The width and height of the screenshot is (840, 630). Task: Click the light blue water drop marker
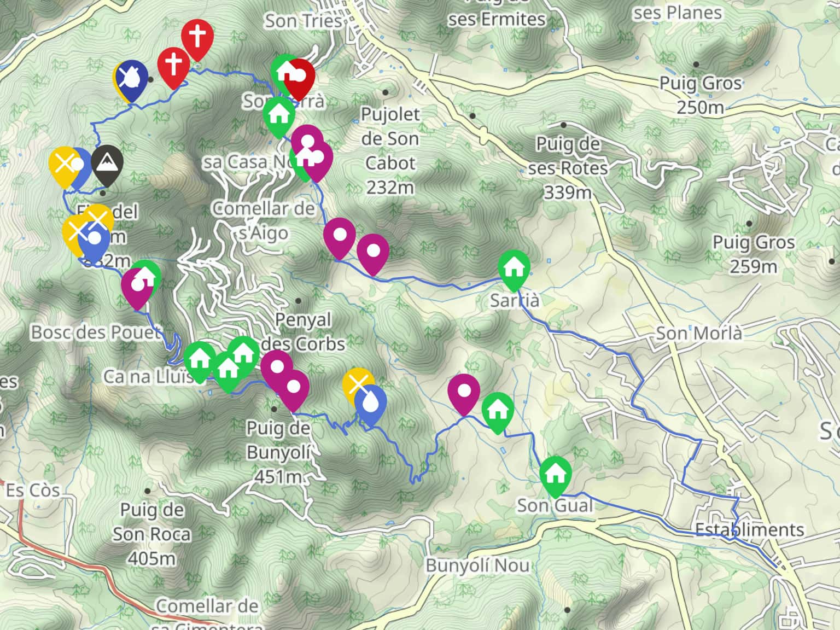(x=370, y=404)
